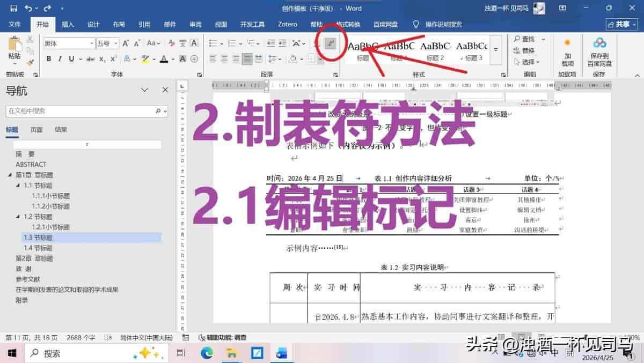The width and height of the screenshot is (644, 363).
Task: Open the 文件 (File) tab
Action: tap(14, 24)
